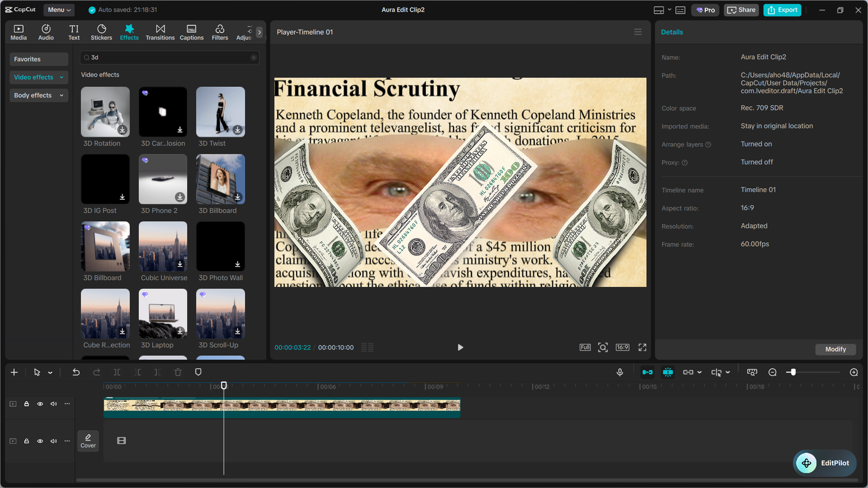Enter fullscreen preview with expand icon
Screen dimensions: 868x488
click(x=642, y=348)
